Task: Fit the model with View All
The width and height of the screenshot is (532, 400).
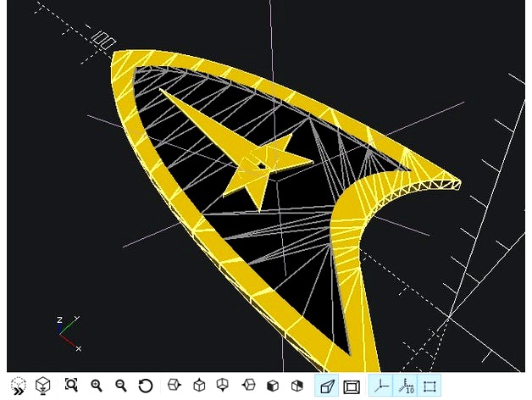Action: click(71, 385)
